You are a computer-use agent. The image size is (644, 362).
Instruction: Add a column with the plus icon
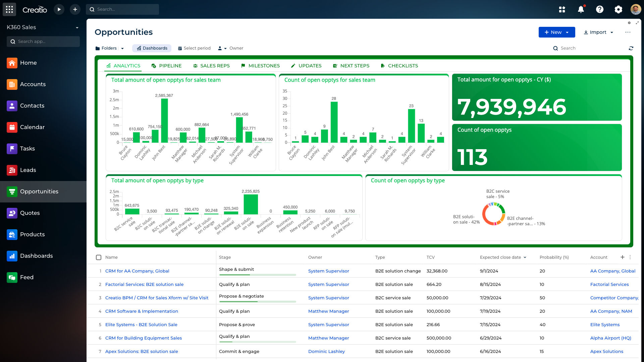[623, 257]
